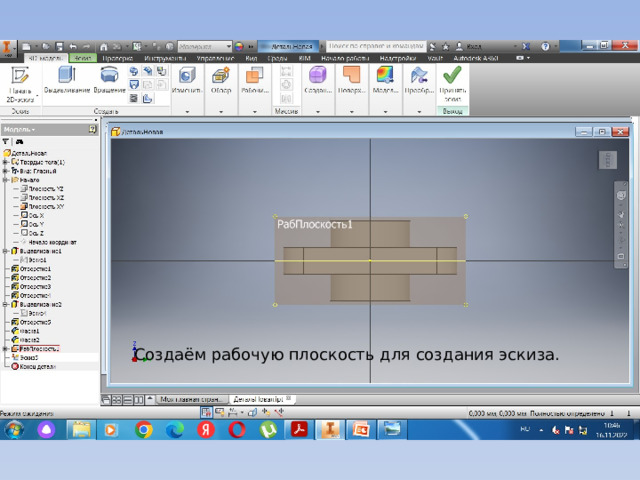Click the favorites star icon
The width and height of the screenshot is (640, 480).
[445, 47]
